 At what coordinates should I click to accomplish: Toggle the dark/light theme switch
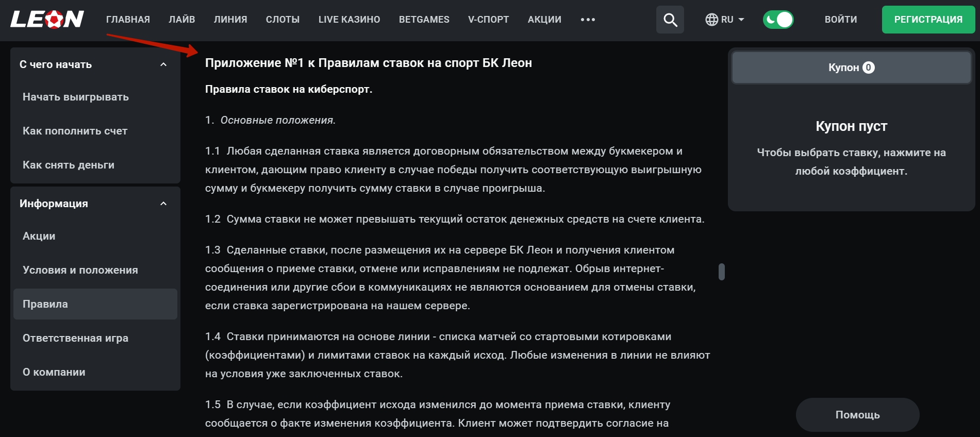778,20
